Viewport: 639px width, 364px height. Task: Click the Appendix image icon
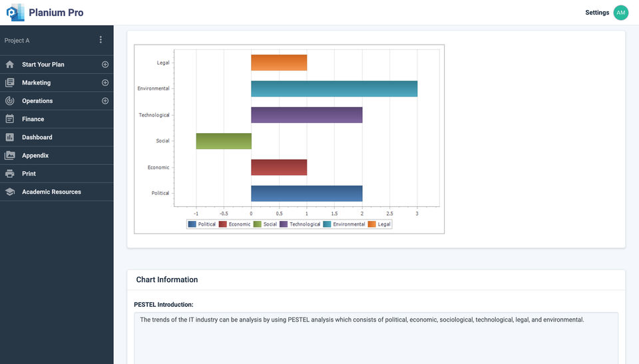point(10,155)
